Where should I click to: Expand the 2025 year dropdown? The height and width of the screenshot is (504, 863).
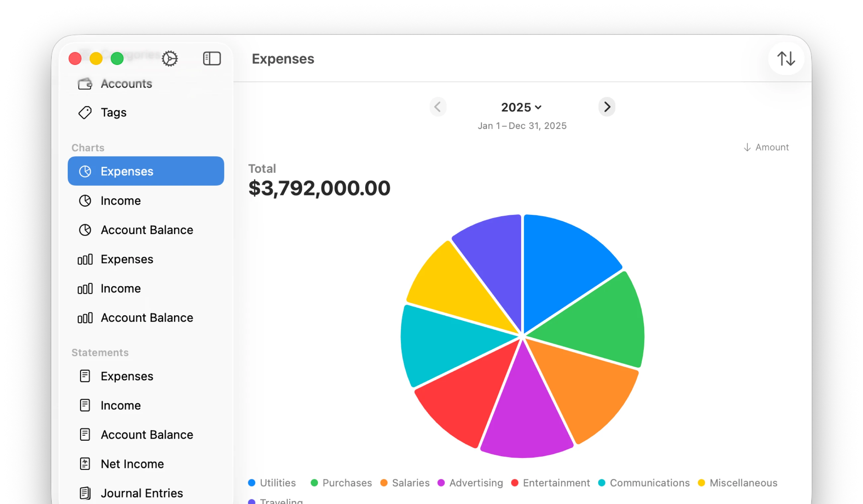521,107
